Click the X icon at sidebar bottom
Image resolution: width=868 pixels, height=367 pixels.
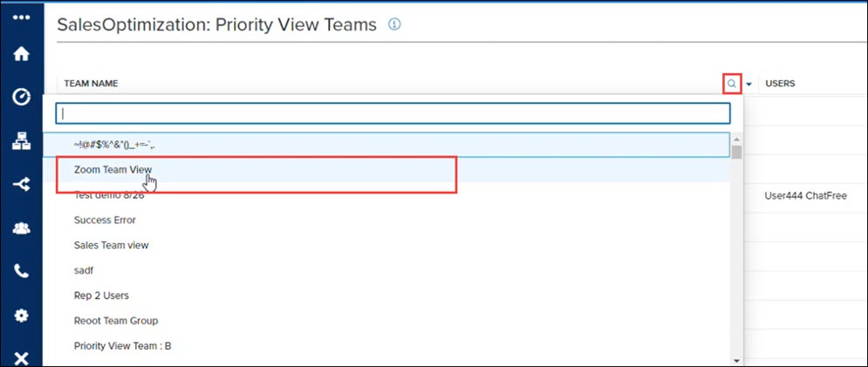pos(21,358)
